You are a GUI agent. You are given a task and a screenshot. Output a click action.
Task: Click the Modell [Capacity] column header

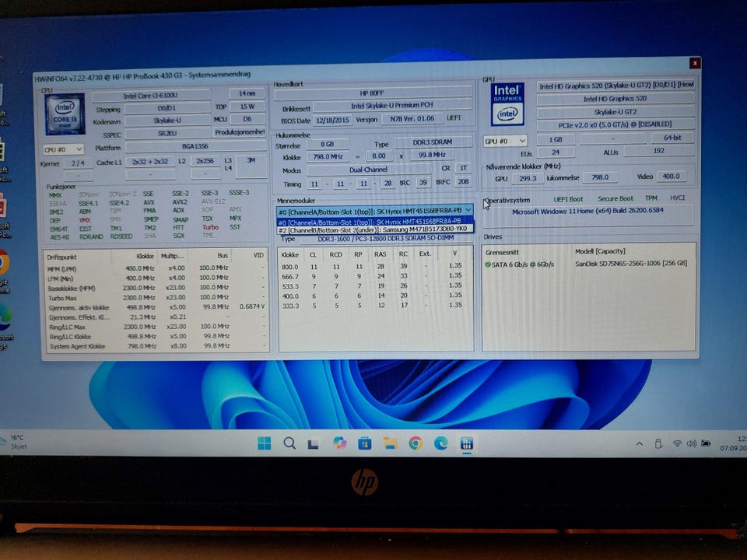pos(600,251)
